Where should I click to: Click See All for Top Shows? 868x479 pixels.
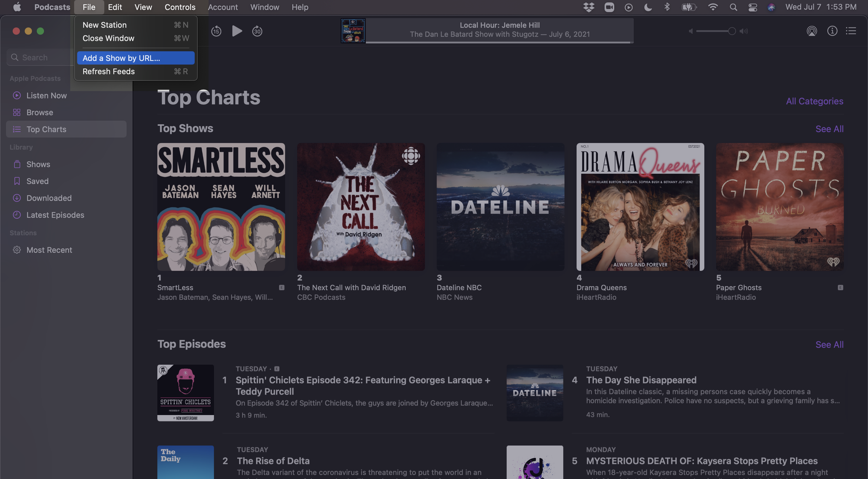tap(829, 129)
